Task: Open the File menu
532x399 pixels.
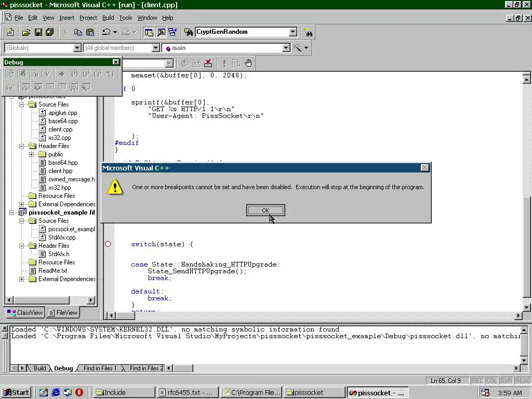Action: [x=19, y=18]
